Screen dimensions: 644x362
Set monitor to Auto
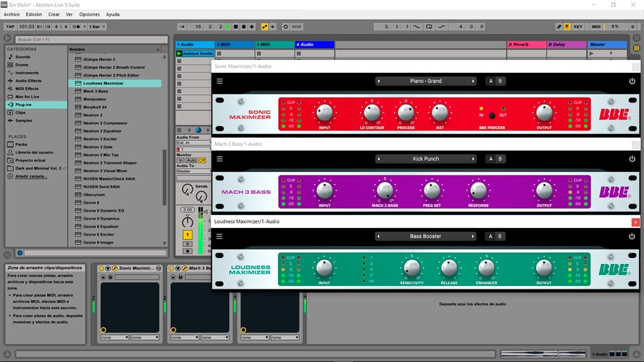point(191,160)
